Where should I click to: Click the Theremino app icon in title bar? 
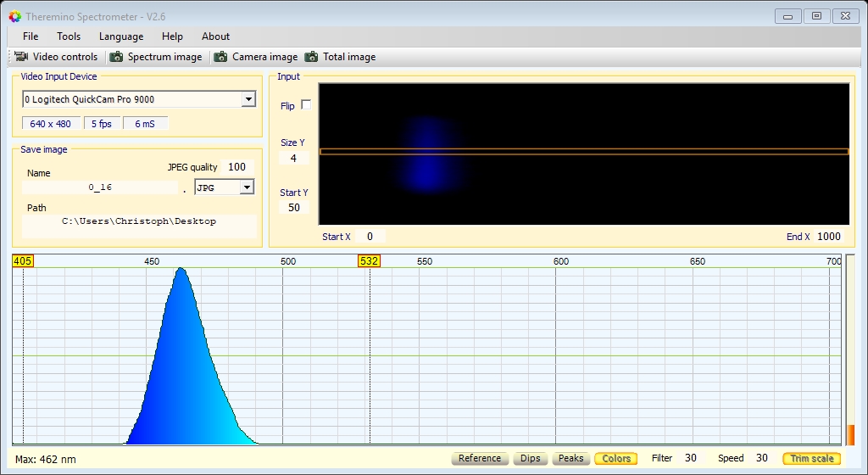coord(15,17)
